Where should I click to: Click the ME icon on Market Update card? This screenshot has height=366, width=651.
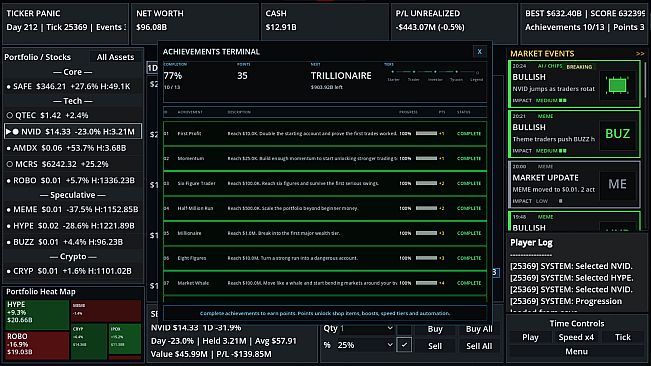coord(617,184)
